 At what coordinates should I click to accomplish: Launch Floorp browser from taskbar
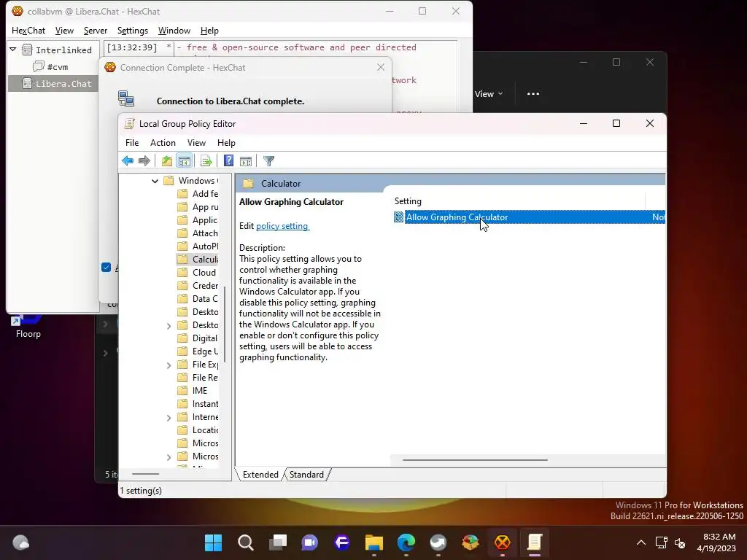pos(342,542)
